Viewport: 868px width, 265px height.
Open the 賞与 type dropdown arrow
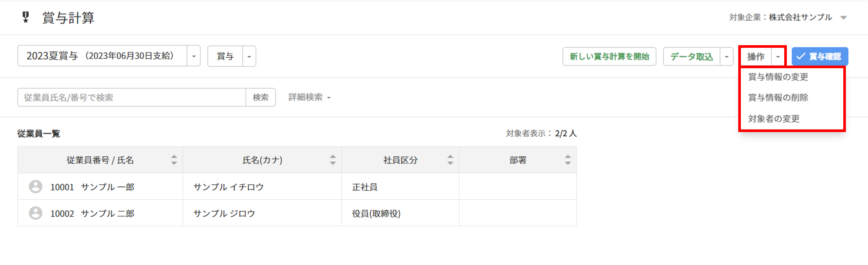[249, 56]
